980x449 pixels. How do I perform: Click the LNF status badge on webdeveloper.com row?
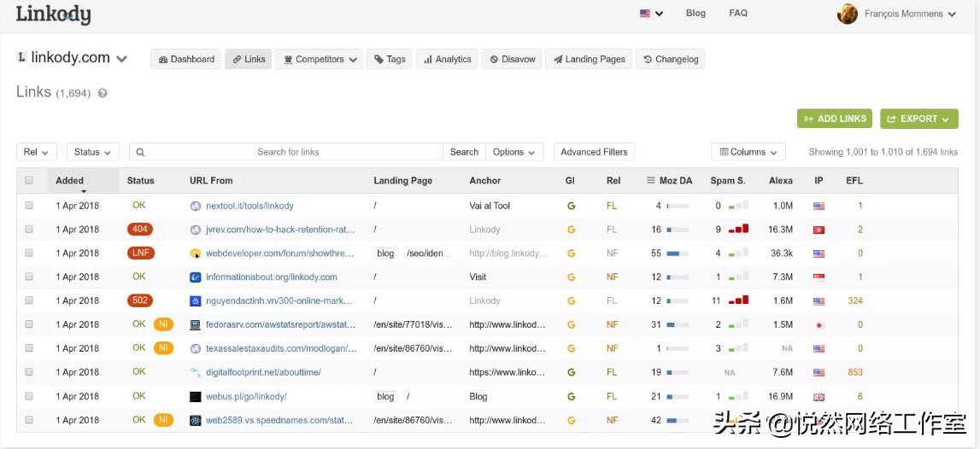[141, 253]
